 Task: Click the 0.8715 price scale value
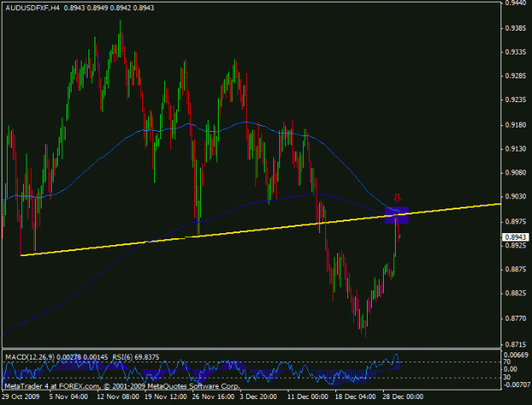pos(516,345)
